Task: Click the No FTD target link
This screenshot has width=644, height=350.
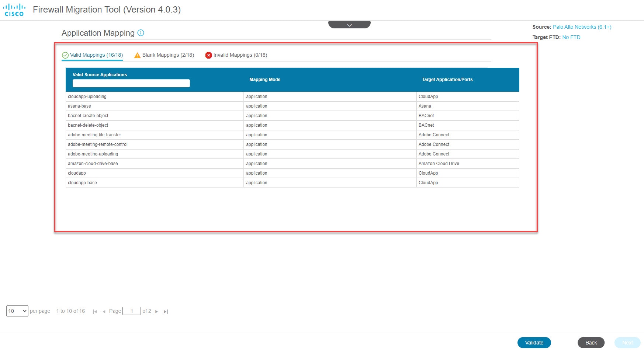Action: 571,37
